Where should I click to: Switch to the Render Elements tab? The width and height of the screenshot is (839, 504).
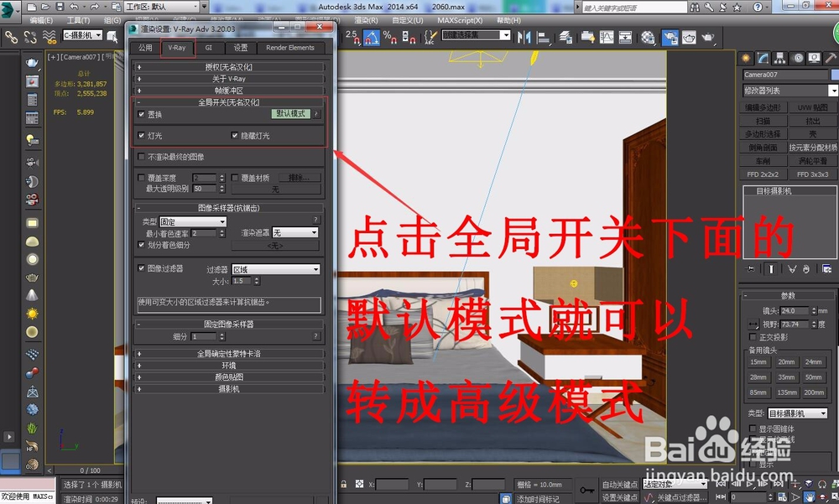[x=290, y=48]
